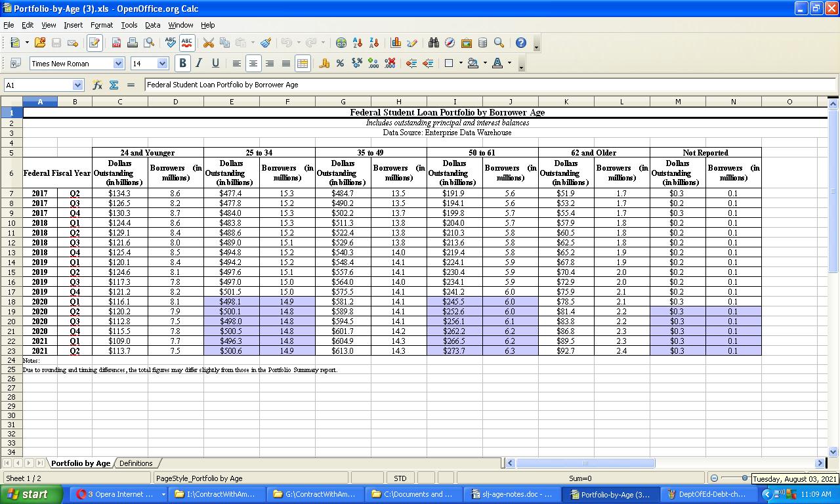
Task: Open slj-age-notes.doc from the taskbar
Action: pos(512,494)
